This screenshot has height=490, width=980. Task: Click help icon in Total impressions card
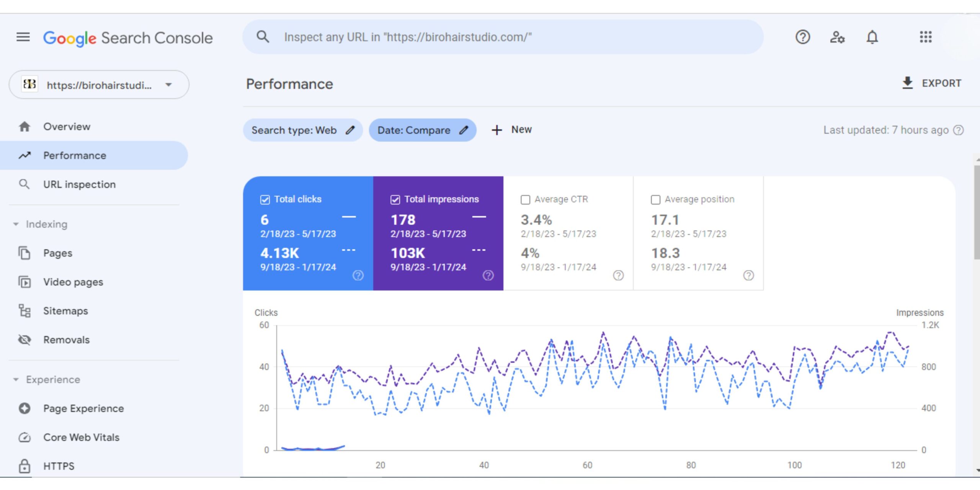click(488, 275)
